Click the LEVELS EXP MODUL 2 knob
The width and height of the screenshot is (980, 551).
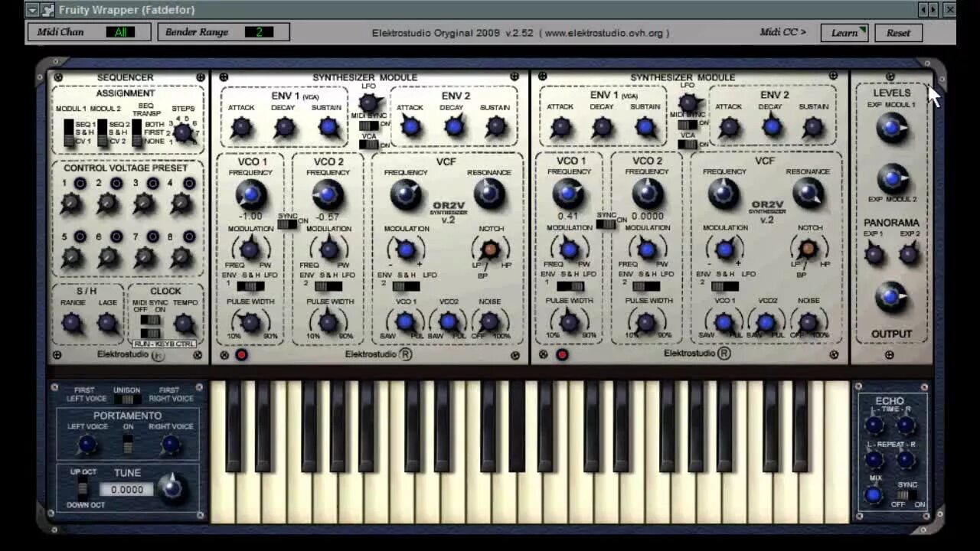point(891,178)
